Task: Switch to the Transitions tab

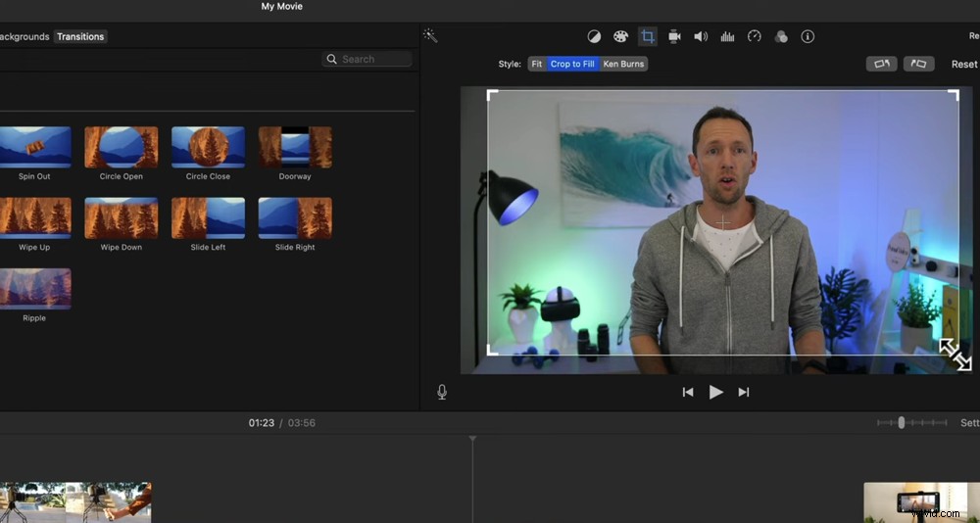Action: [80, 36]
